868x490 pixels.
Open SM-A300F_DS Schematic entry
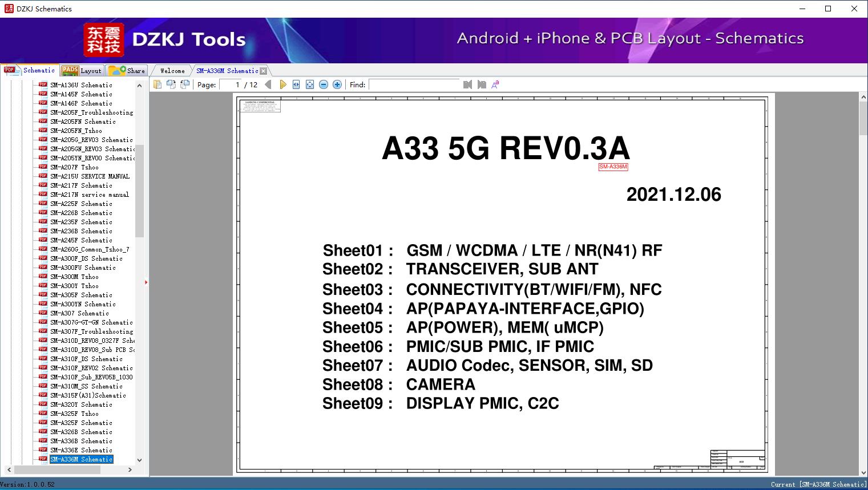86,258
